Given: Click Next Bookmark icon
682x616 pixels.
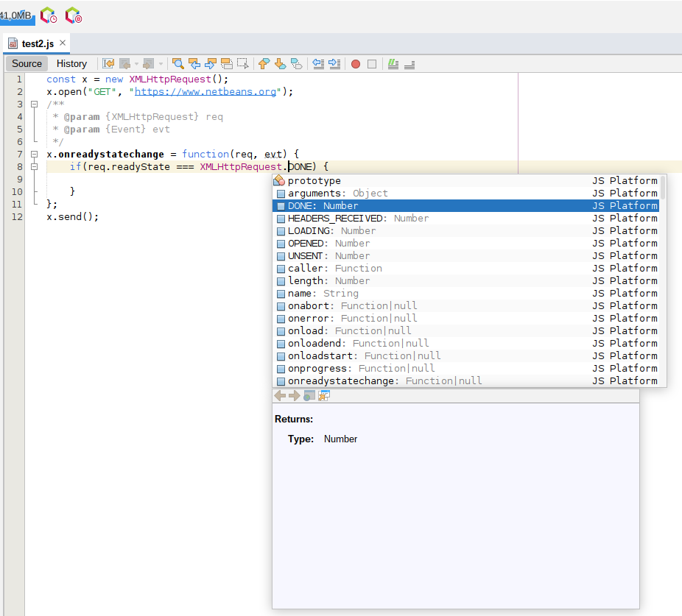Looking at the screenshot, I should [280, 64].
